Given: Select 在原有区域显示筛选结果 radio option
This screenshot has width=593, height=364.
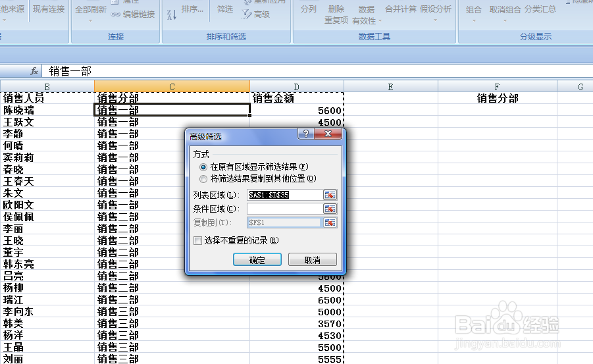Looking at the screenshot, I should pyautogui.click(x=203, y=167).
